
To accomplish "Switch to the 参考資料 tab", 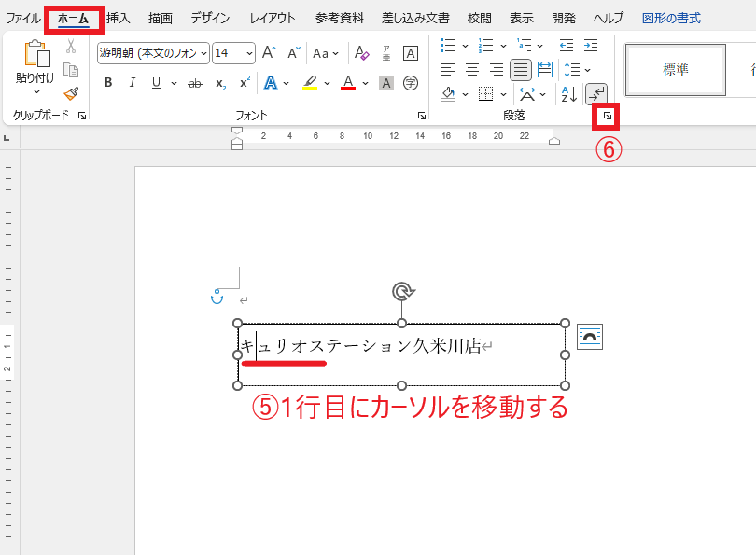I will coord(340,19).
